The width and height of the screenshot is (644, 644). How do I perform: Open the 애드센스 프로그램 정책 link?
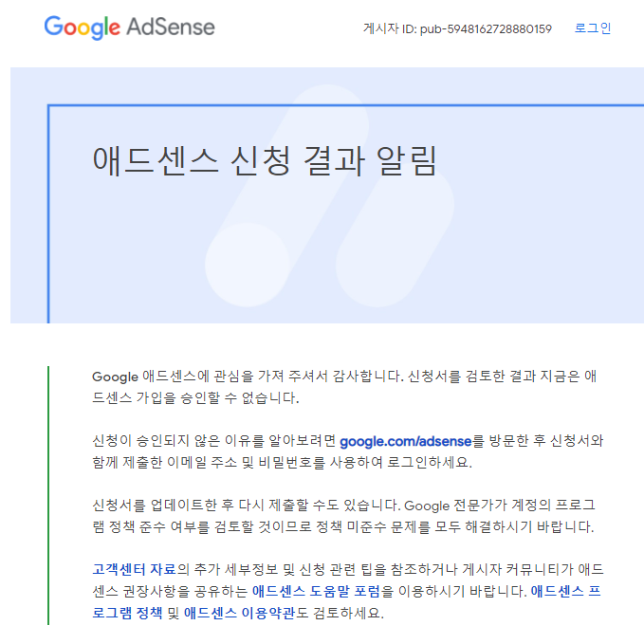pyautogui.click(x=566, y=592)
